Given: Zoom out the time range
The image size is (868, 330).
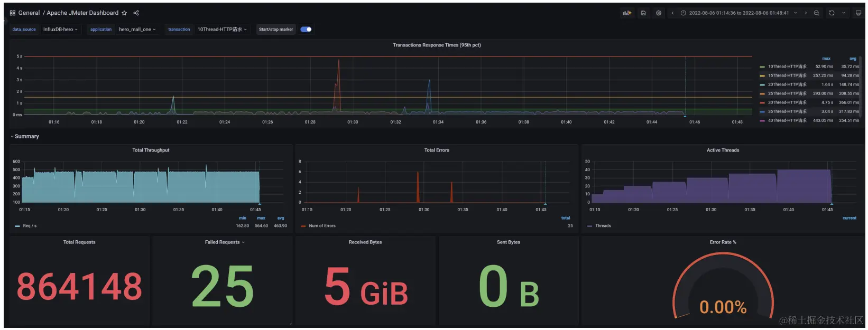Looking at the screenshot, I should coord(817,13).
